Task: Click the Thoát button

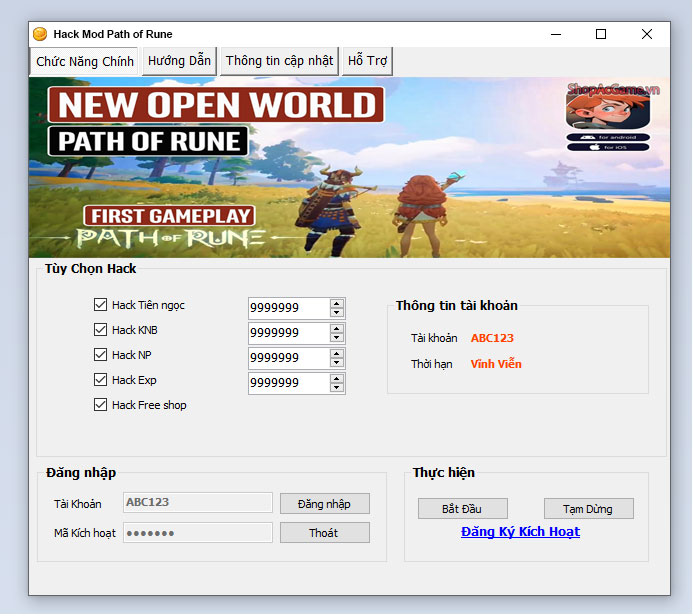Action: [x=325, y=533]
